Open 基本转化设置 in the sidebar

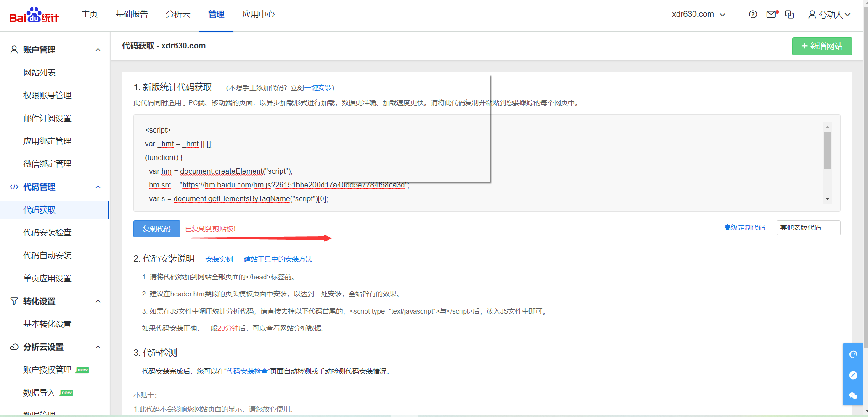coord(48,324)
